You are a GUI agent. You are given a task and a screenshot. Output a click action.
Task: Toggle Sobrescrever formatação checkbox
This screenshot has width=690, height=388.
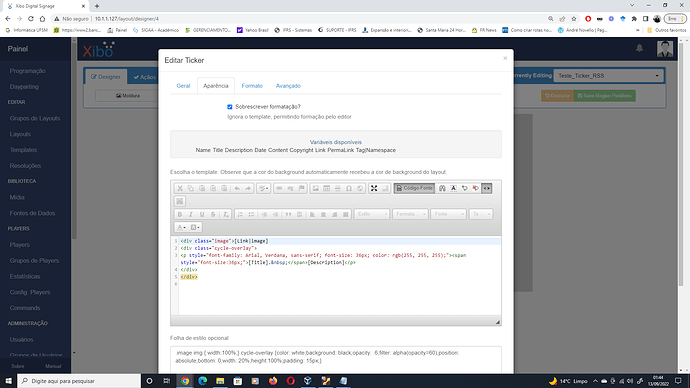point(230,107)
